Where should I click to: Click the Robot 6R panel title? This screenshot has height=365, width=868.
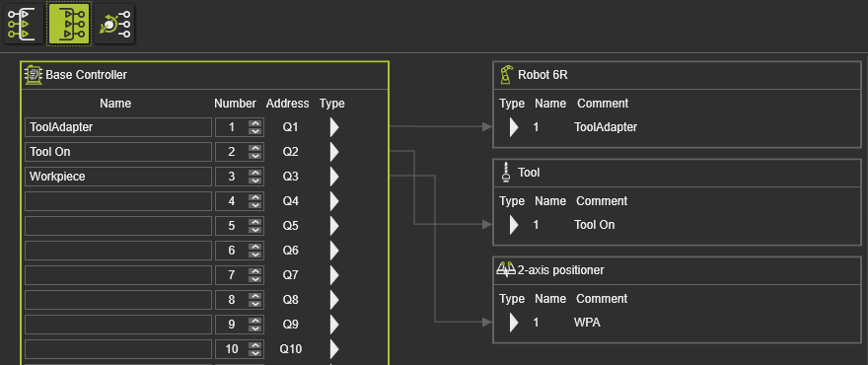tap(542, 75)
